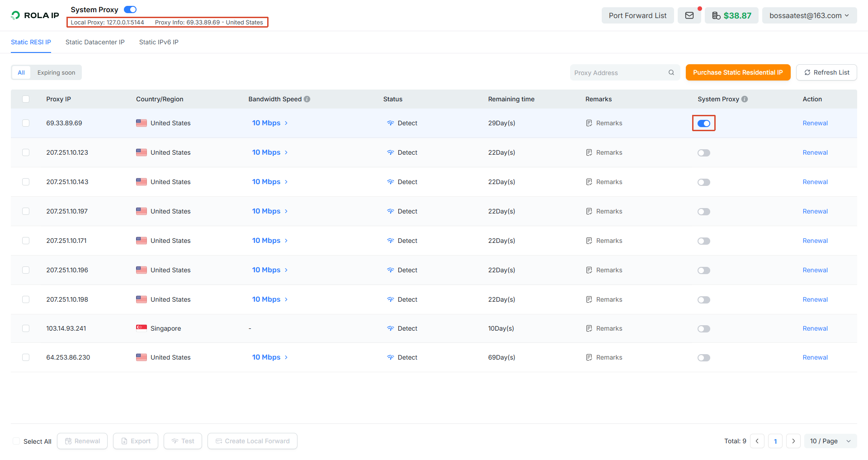Disable System Proxy for 69.33.89.69
This screenshot has width=868, height=460.
coord(704,123)
